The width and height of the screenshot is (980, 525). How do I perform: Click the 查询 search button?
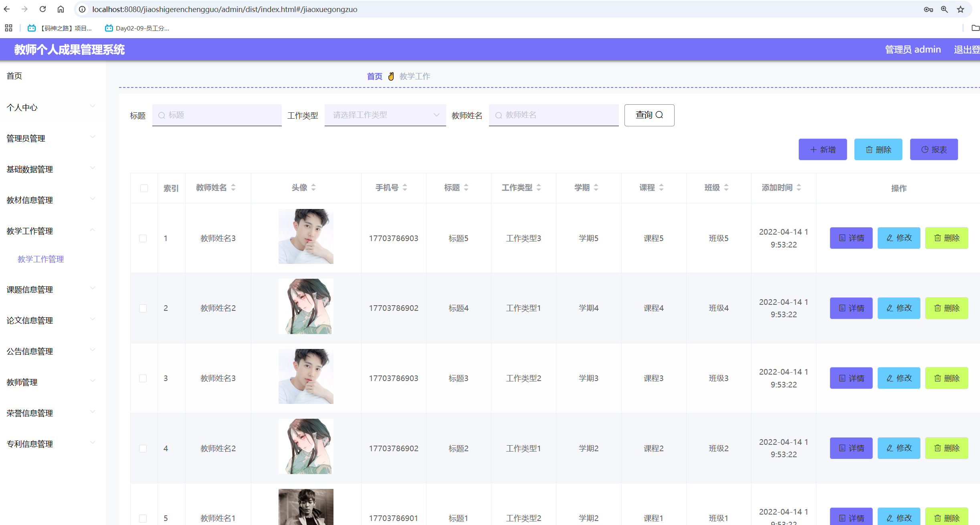pyautogui.click(x=649, y=115)
